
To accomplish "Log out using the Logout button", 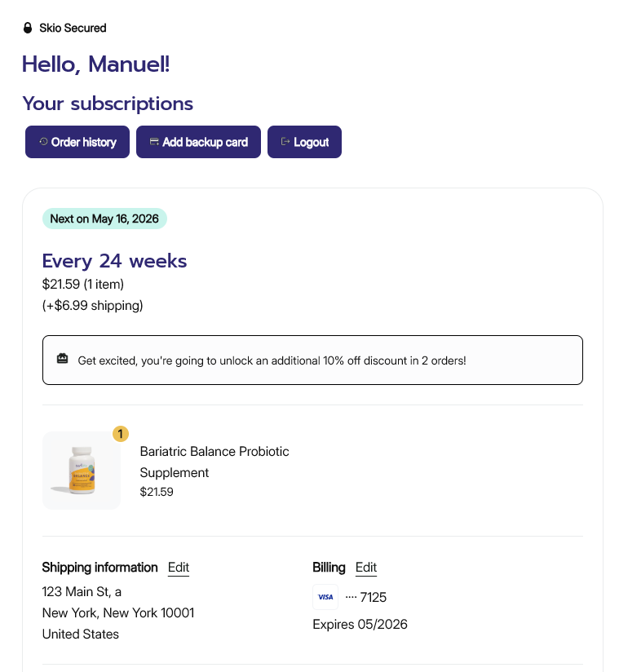I will point(304,142).
